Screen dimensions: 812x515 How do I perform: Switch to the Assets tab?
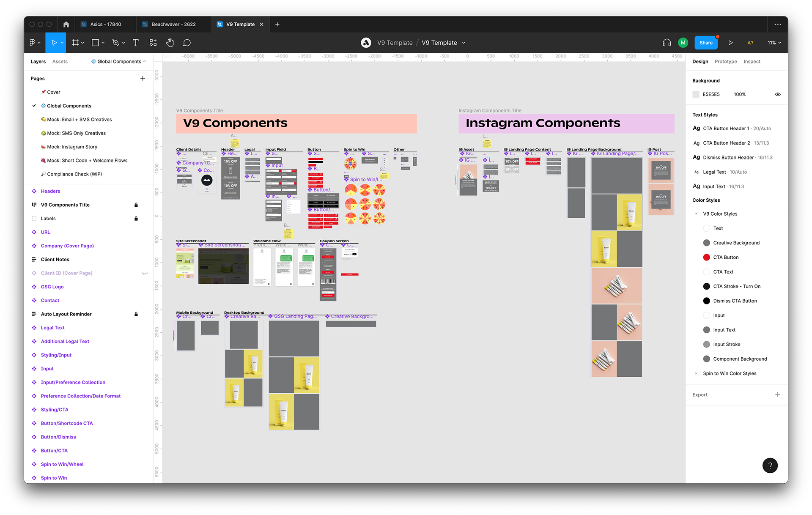(x=60, y=62)
